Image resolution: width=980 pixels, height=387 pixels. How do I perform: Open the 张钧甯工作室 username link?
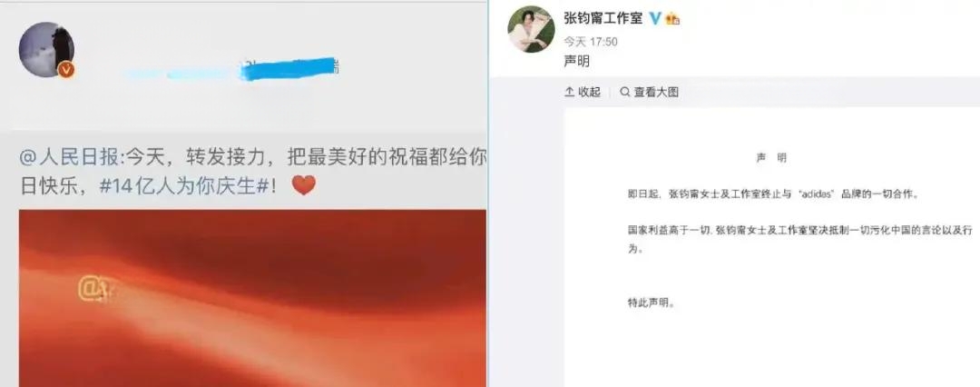coord(603,18)
